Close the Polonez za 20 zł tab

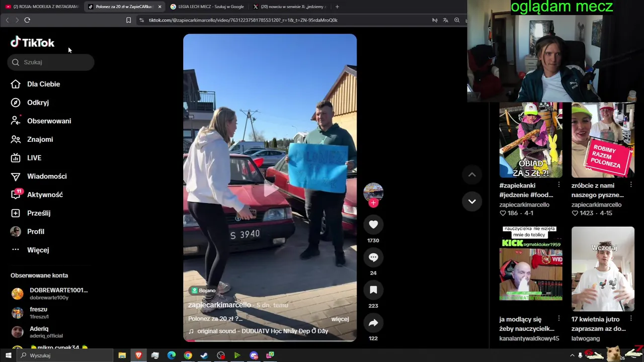[x=159, y=7]
